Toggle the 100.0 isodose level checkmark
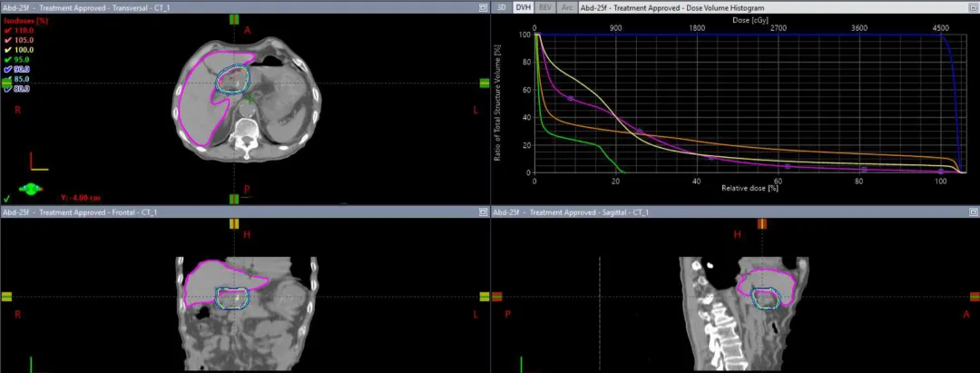 point(7,50)
